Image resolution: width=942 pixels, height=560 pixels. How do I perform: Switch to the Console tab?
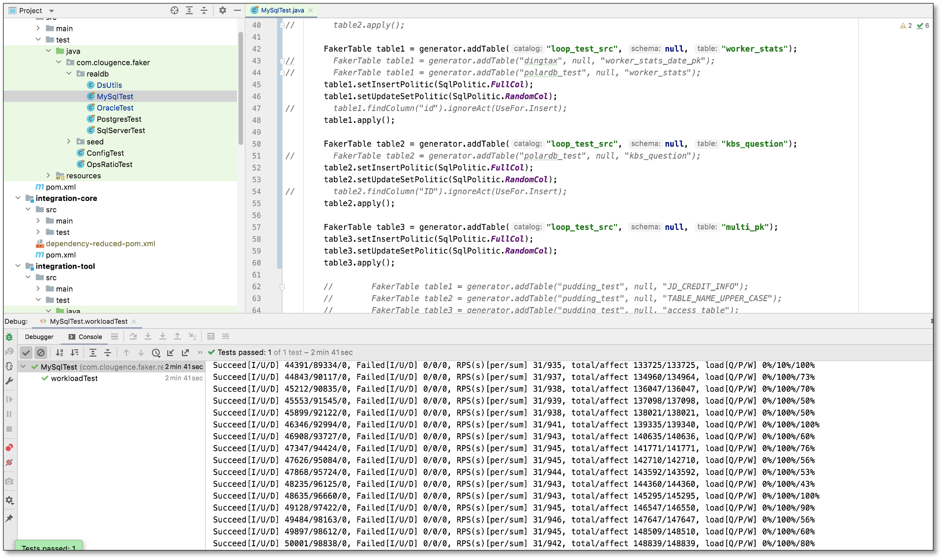click(x=86, y=337)
